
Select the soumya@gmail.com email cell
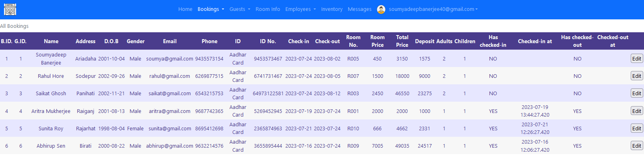click(169, 59)
